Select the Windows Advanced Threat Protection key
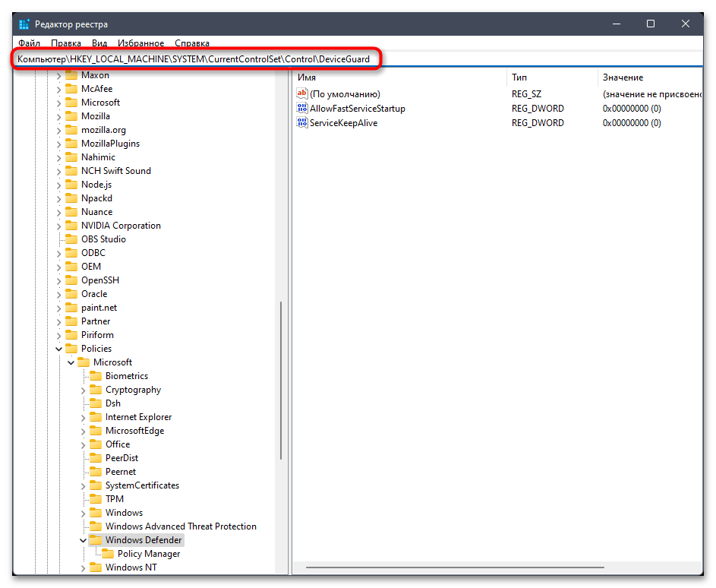The image size is (716, 588). tap(181, 526)
